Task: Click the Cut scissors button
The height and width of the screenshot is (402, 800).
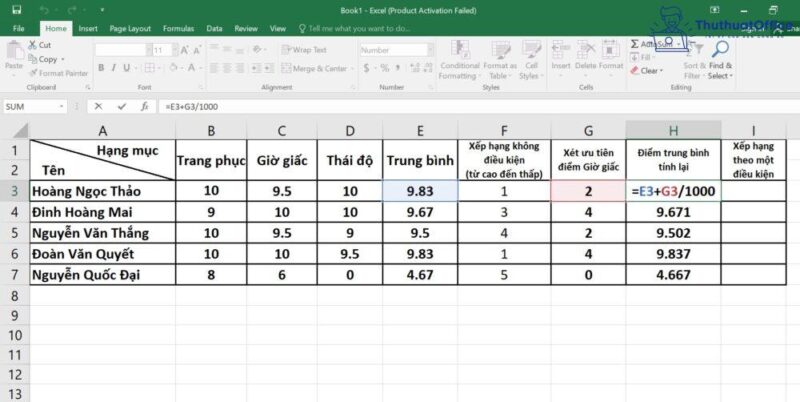Action: 40,45
